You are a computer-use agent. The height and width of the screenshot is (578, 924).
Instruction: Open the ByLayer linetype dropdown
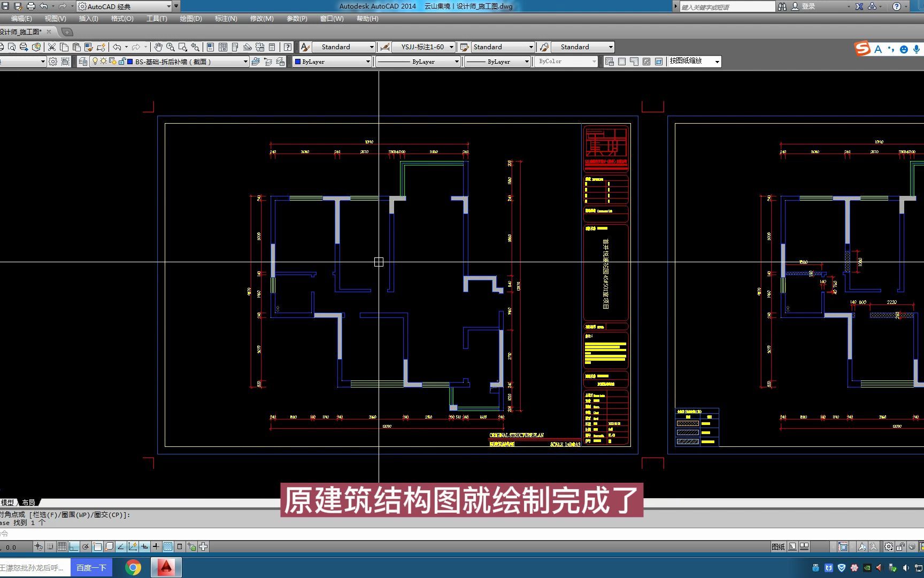pos(418,62)
